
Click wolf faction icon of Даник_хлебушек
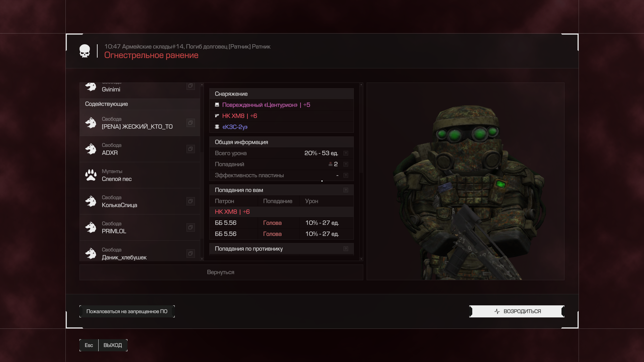click(91, 253)
